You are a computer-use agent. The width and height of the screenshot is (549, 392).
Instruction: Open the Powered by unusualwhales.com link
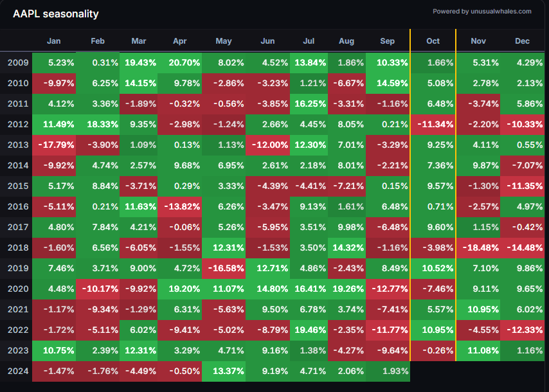[x=482, y=11]
